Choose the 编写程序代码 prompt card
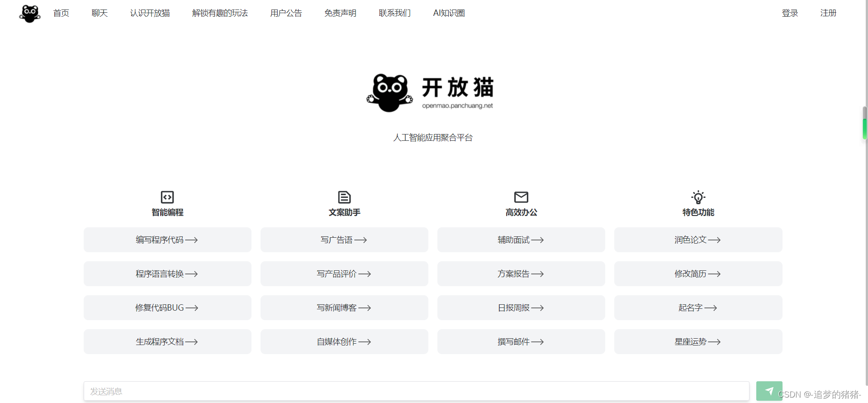Image resolution: width=868 pixels, height=403 pixels. (x=167, y=240)
